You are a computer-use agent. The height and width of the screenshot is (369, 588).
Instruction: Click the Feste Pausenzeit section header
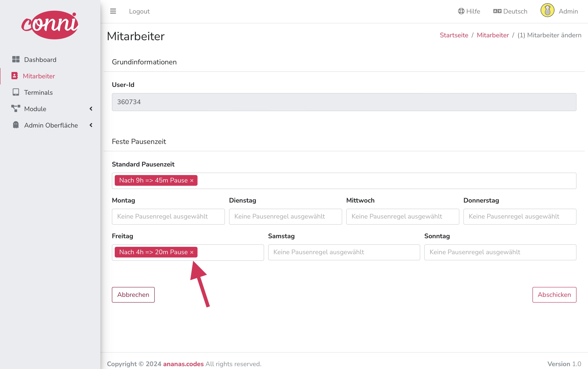pyautogui.click(x=139, y=141)
